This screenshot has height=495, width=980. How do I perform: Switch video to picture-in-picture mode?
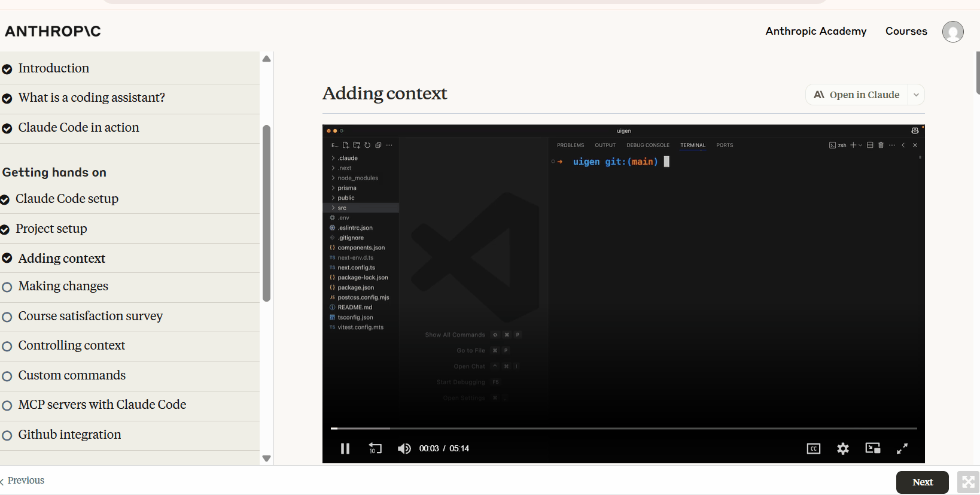coord(873,448)
